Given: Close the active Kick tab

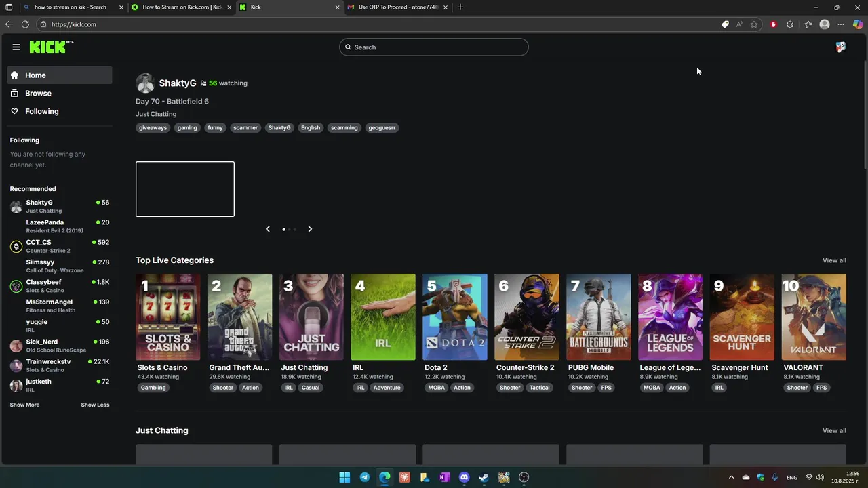Looking at the screenshot, I should [x=337, y=7].
